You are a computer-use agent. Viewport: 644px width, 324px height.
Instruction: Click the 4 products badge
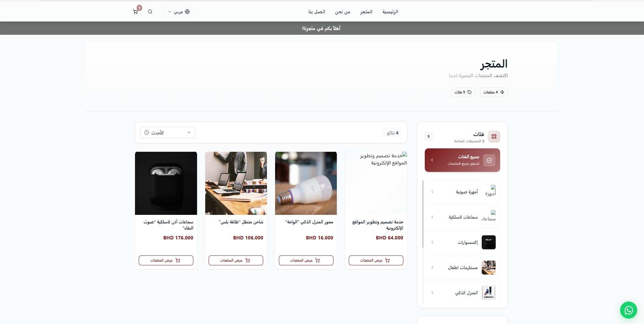point(494,92)
